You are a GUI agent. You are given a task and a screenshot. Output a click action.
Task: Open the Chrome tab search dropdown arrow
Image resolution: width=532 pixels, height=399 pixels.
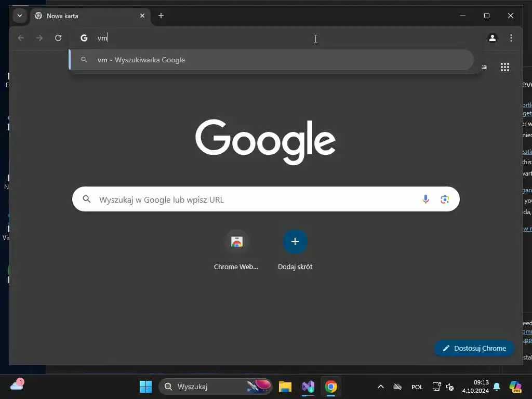(20, 16)
